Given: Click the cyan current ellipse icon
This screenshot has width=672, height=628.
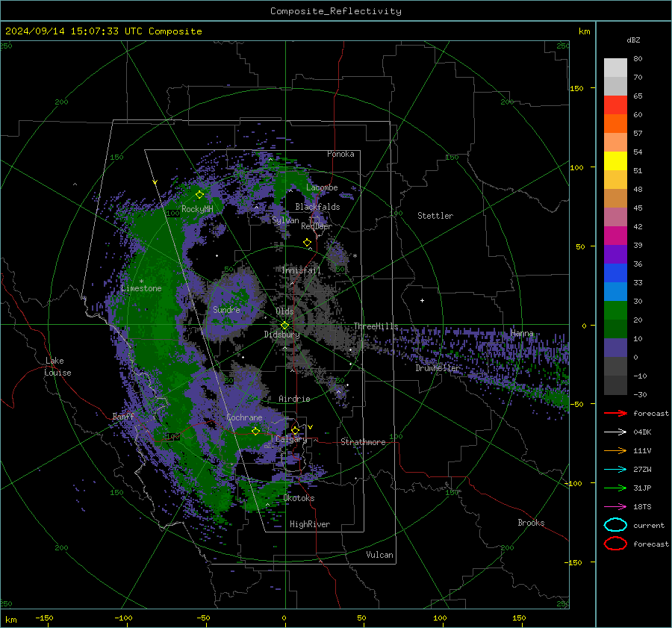Looking at the screenshot, I should click(615, 525).
